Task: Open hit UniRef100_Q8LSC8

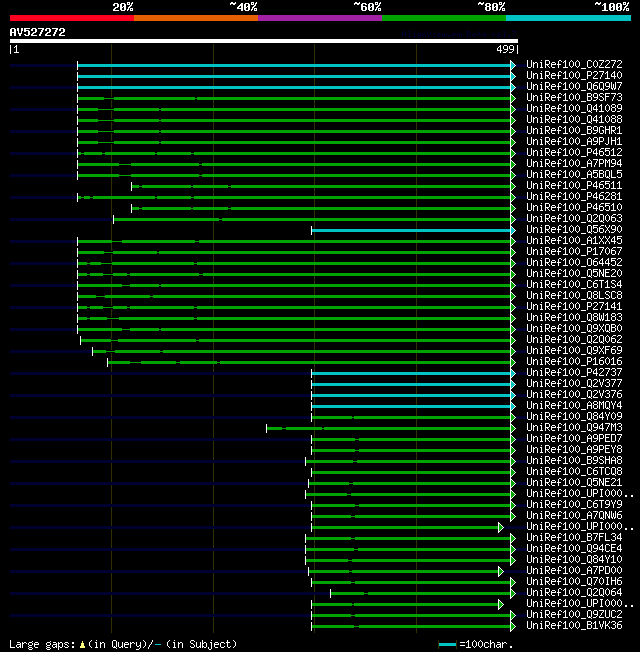Action: (x=574, y=296)
